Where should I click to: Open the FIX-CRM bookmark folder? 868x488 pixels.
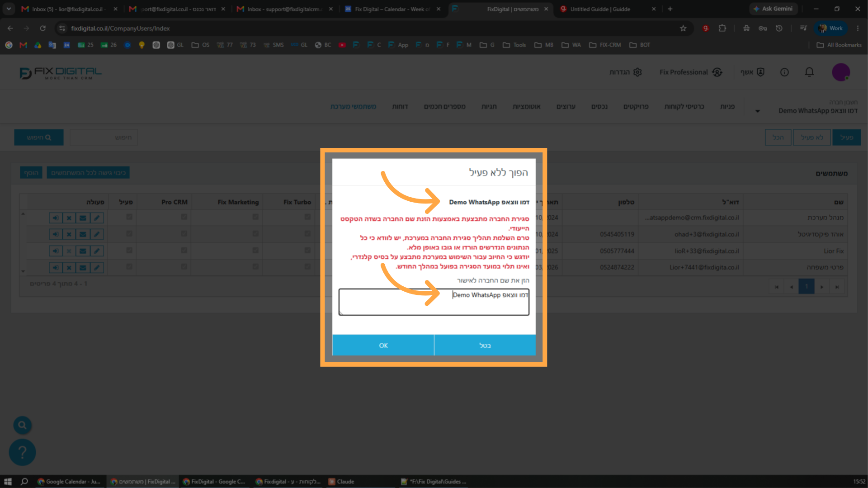[605, 45]
